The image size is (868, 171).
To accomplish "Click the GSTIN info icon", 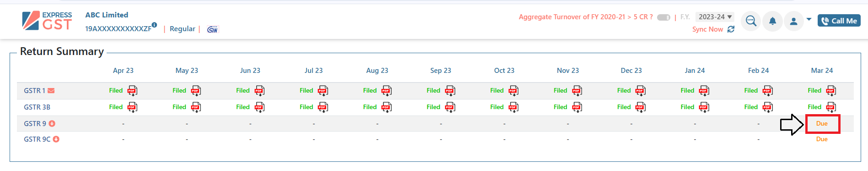I will click(x=155, y=25).
